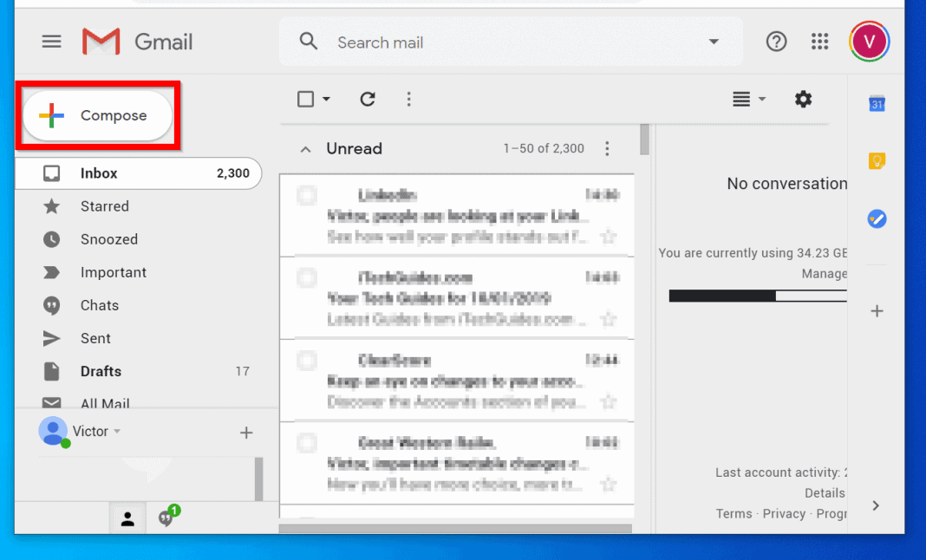
Task: Open the LinkedIn email
Action: 457,216
